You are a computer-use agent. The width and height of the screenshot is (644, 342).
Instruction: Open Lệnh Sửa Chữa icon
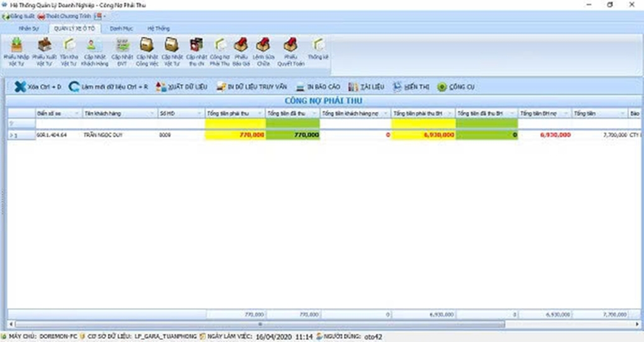tap(264, 45)
